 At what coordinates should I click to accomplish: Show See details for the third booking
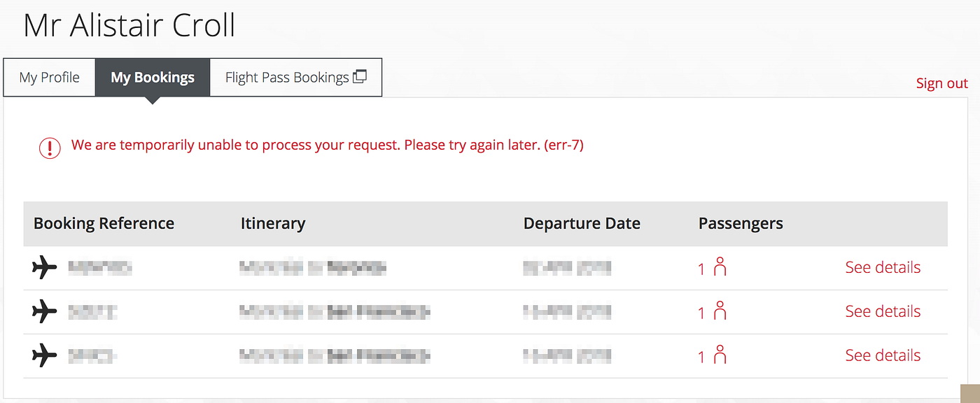[883, 355]
